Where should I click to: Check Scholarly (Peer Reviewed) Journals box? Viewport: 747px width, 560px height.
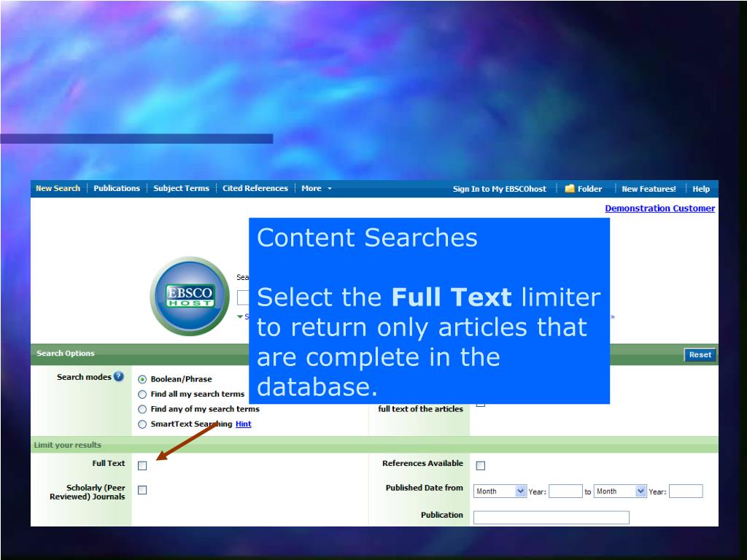tap(142, 490)
